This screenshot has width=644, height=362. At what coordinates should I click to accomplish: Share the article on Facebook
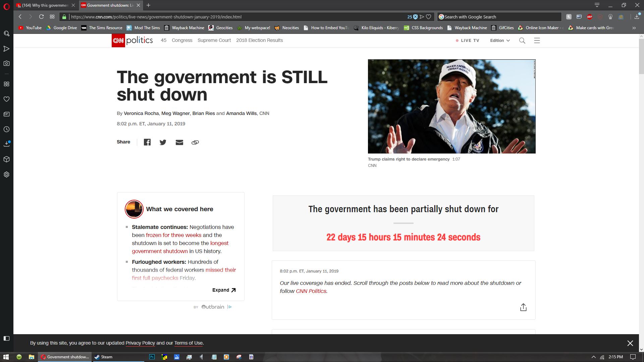[x=147, y=142]
